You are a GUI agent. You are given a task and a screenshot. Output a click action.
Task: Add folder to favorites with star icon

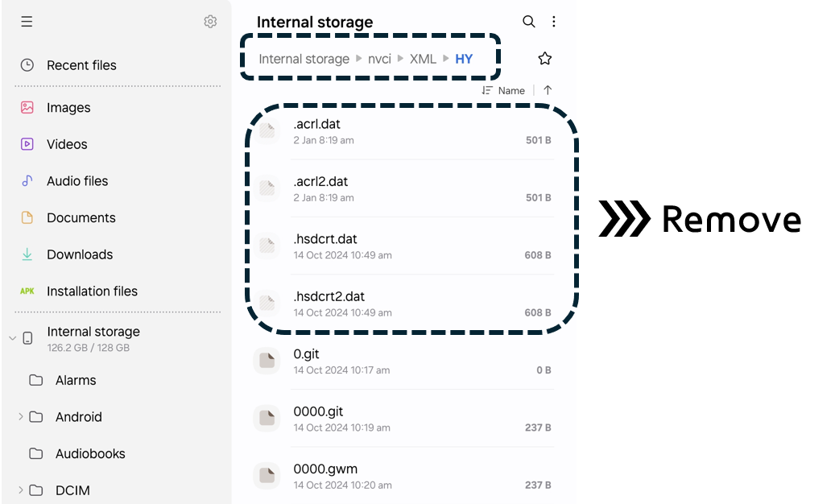point(545,59)
